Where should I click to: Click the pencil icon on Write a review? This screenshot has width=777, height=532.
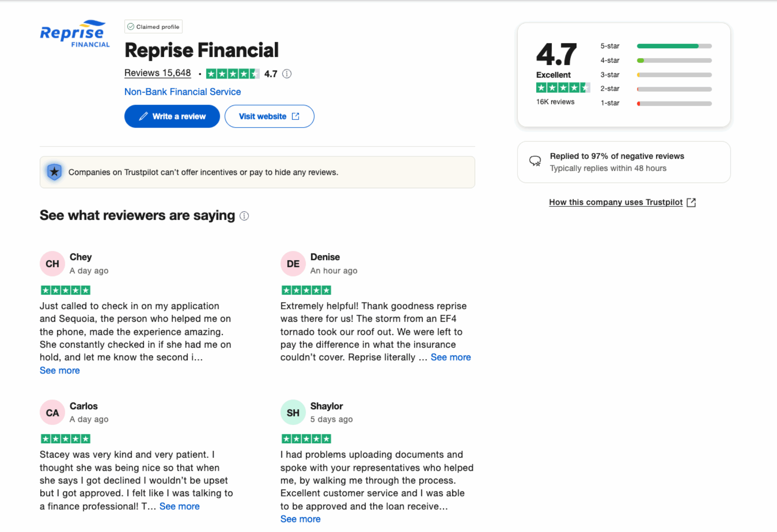click(x=142, y=116)
